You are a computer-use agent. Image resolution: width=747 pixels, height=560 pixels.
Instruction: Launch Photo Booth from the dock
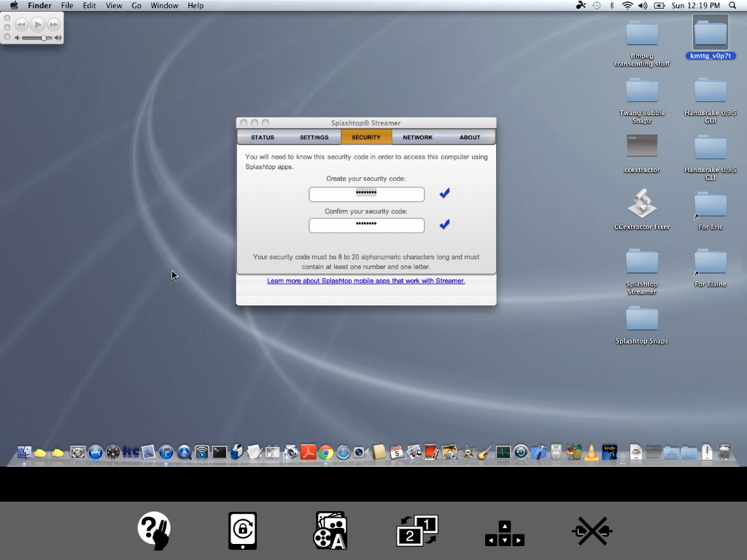[432, 452]
